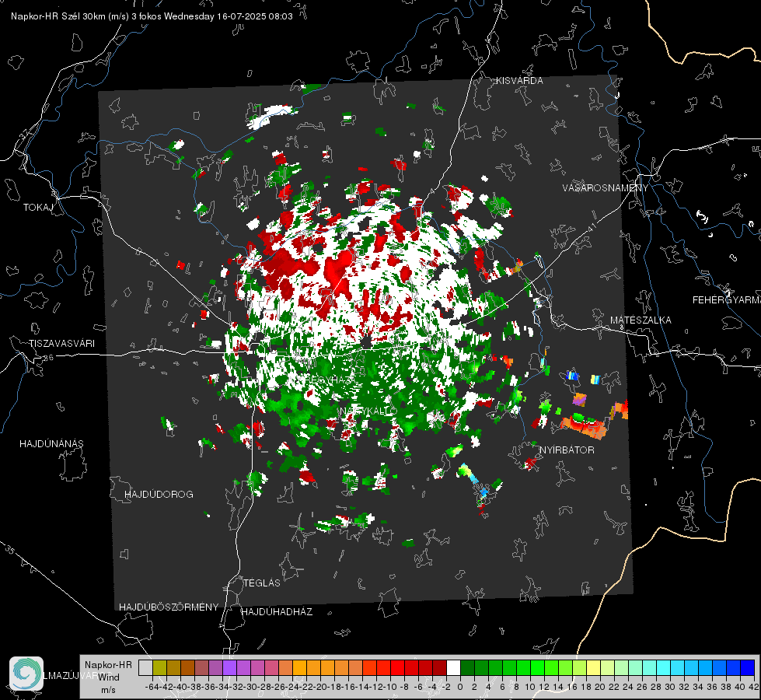Click the FEHÉRGYARMAT label at the right edge
The image size is (761, 700).
point(726,300)
